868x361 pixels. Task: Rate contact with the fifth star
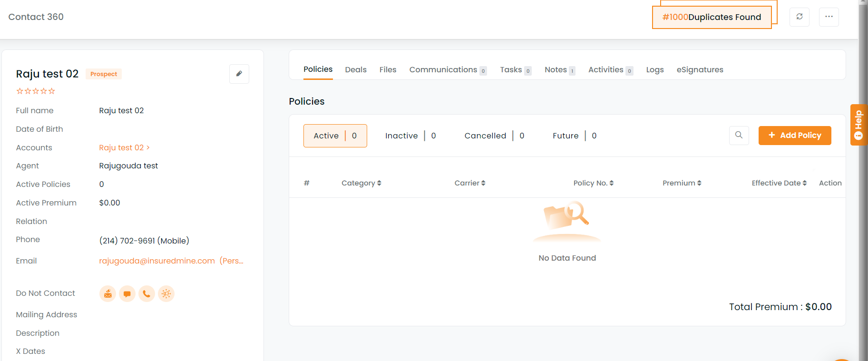52,91
